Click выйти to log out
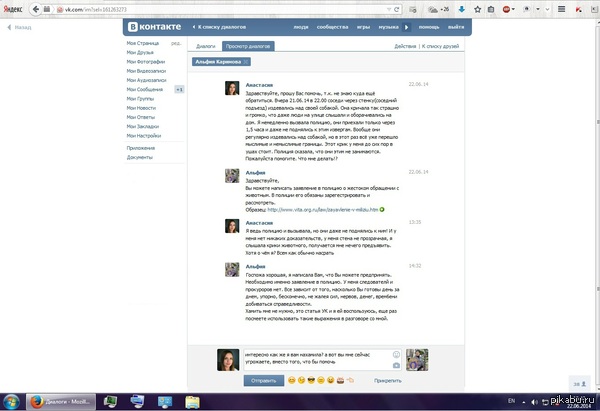The height and width of the screenshot is (411, 600). (456, 27)
